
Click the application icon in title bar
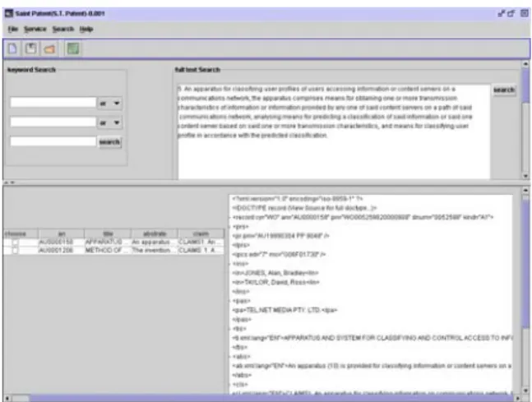[9, 14]
